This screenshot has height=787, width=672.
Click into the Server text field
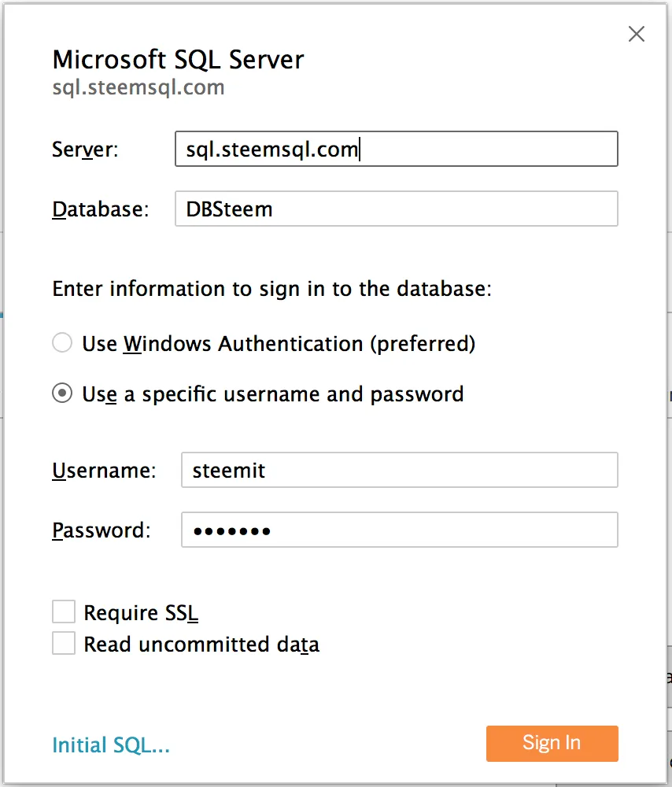coord(397,149)
